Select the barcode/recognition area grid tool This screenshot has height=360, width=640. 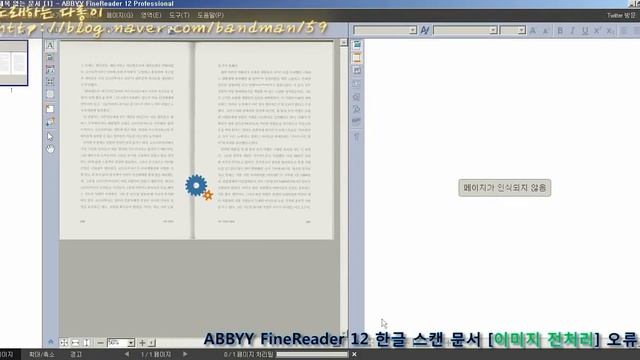[50, 82]
